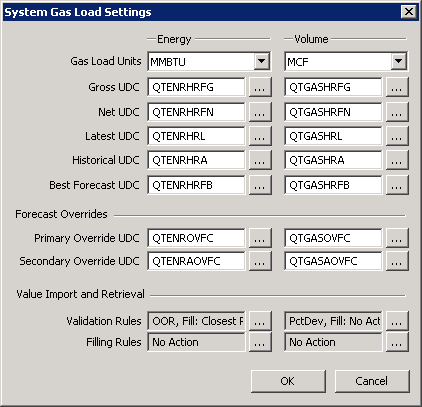Viewport: 422px width, 407px height.
Task: Browse for Energy Net UDC QTENRHRFN
Action: [260, 112]
